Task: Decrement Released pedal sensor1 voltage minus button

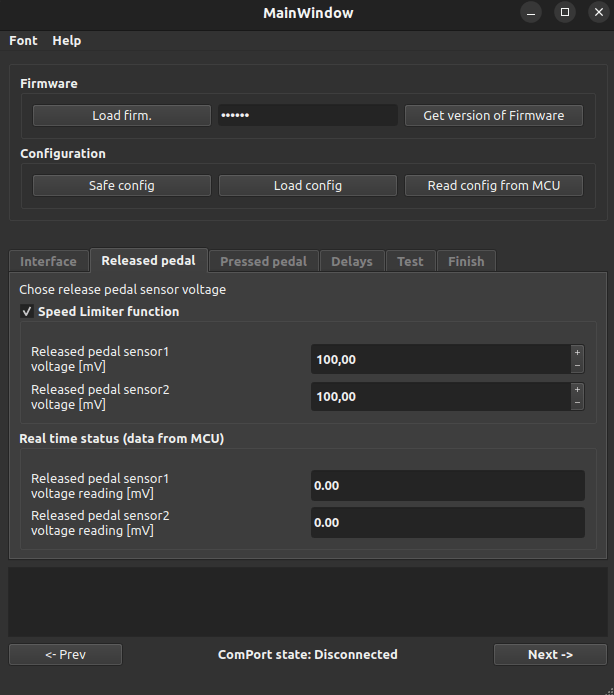Action: (x=577, y=366)
